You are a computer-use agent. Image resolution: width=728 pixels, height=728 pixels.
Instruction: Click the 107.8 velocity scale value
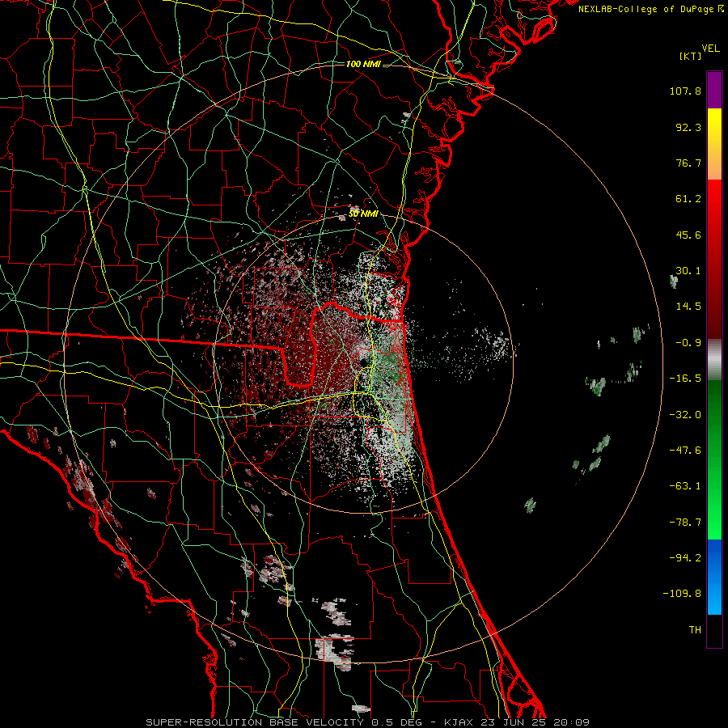(x=685, y=91)
